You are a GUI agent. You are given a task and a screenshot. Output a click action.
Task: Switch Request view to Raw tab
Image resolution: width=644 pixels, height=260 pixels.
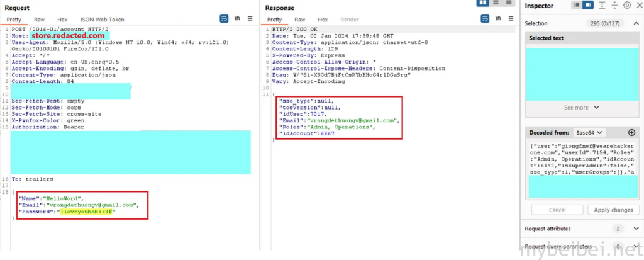[x=38, y=20]
